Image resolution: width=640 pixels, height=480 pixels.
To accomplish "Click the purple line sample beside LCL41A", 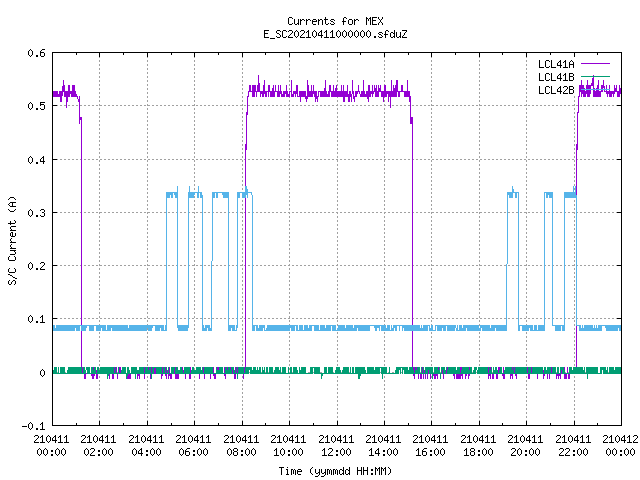I will 595,64.
